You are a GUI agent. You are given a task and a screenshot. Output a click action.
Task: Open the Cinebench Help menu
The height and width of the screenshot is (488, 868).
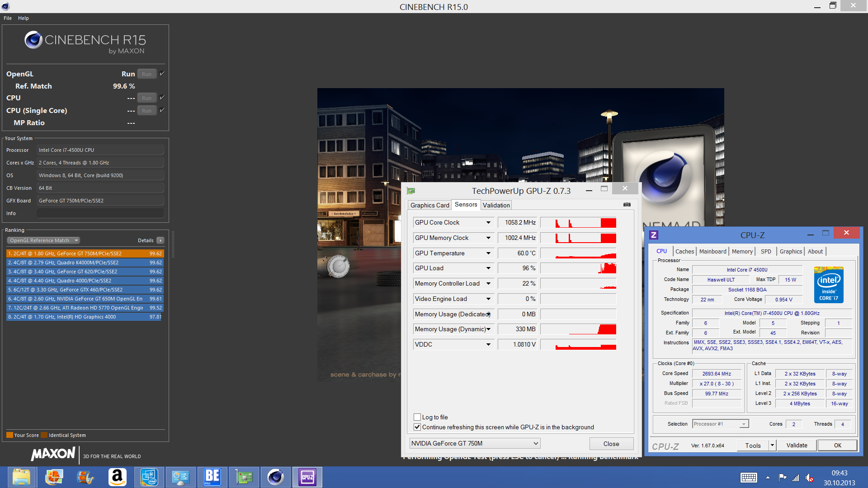[24, 18]
